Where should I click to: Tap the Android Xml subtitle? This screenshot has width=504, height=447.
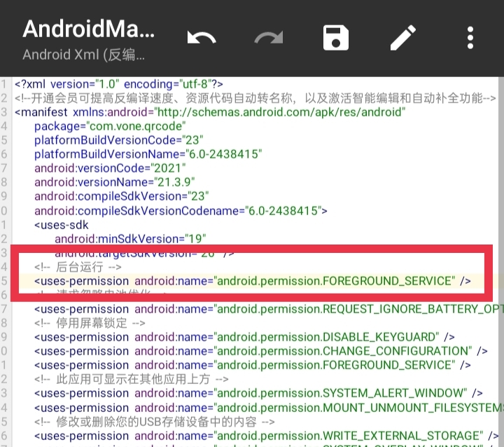point(83,55)
